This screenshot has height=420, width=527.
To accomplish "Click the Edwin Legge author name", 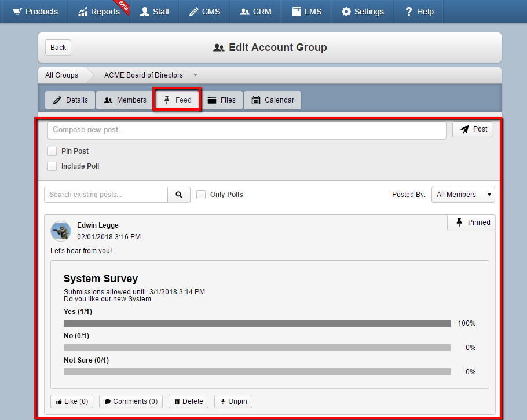I will click(x=98, y=225).
